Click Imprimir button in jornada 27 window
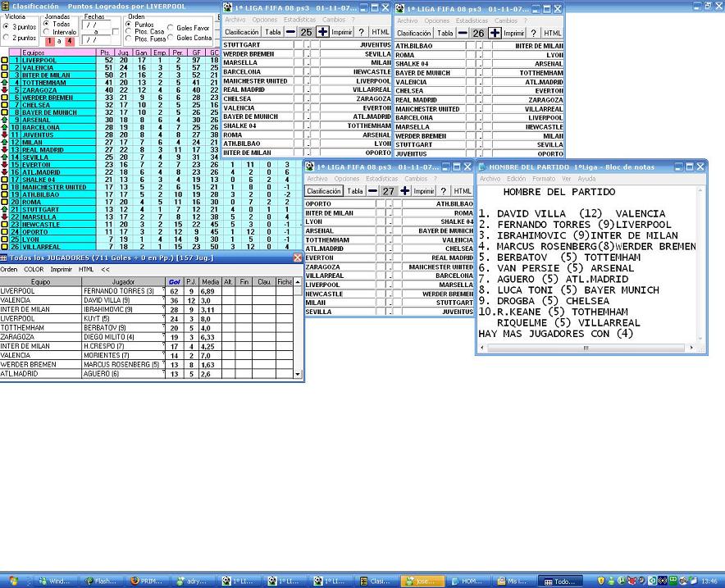The width and height of the screenshot is (725, 588). [423, 190]
